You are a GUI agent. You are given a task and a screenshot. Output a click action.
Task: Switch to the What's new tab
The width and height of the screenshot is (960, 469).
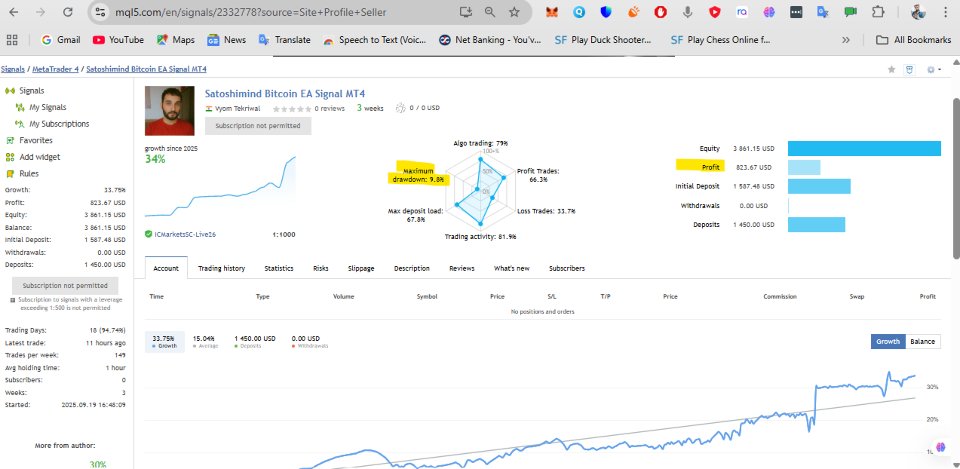pos(512,268)
